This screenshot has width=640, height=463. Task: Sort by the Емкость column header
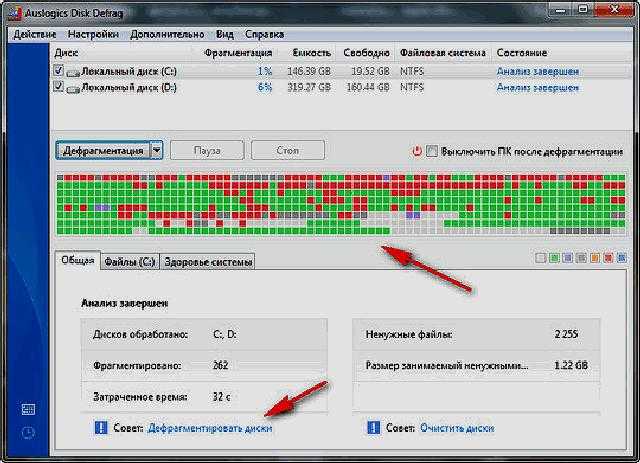pyautogui.click(x=312, y=53)
